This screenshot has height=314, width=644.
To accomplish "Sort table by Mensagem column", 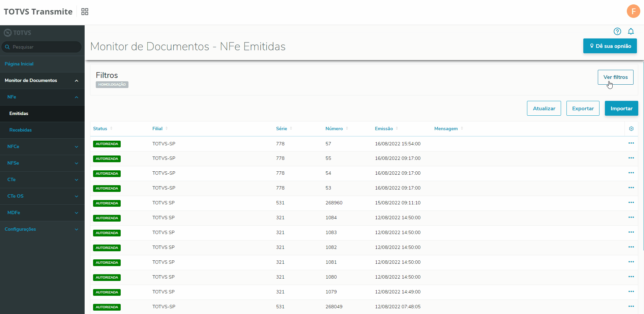I will point(448,129).
